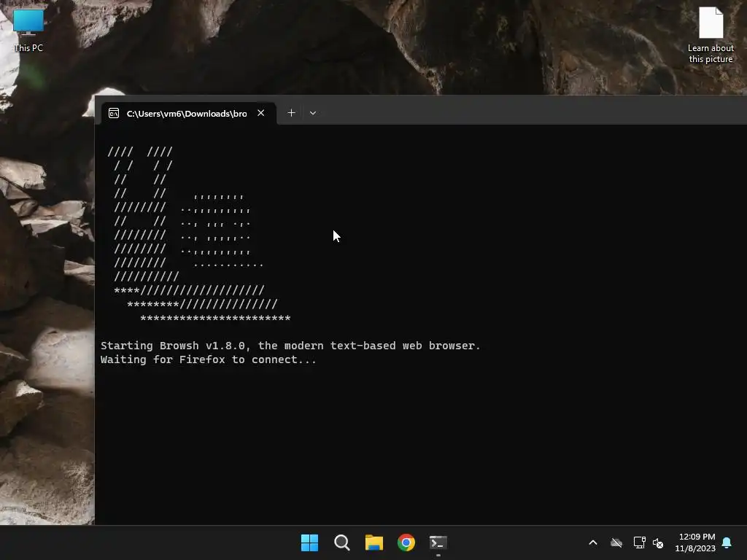Open network status tray icon

[639, 542]
